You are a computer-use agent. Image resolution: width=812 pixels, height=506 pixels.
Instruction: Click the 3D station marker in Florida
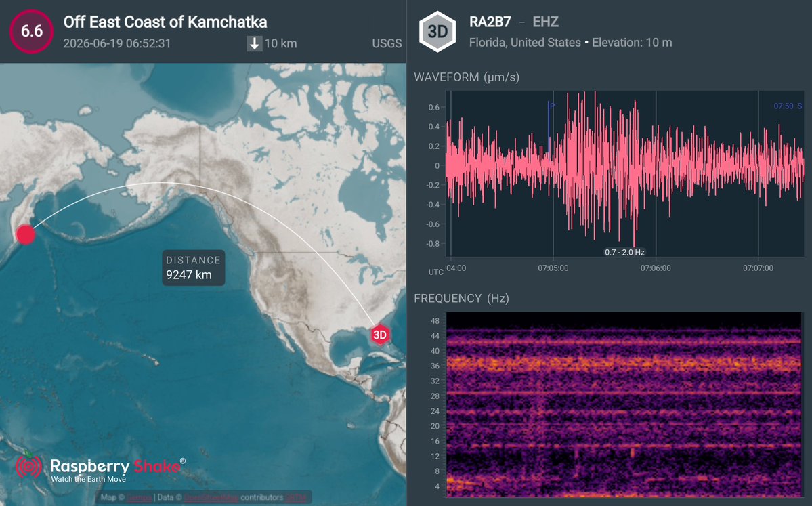[x=380, y=335]
